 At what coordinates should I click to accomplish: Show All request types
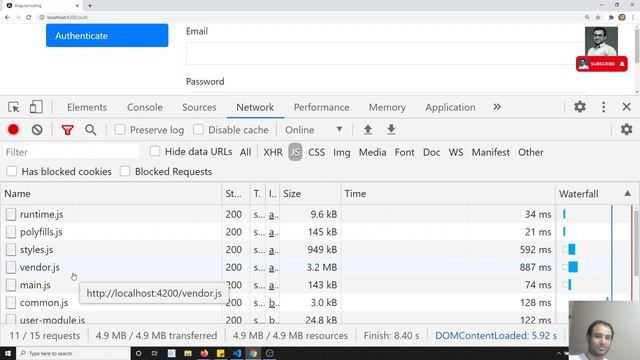tap(245, 152)
